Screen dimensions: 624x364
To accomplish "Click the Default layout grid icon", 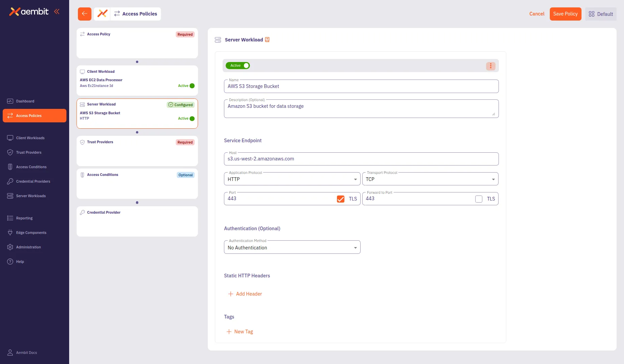I will pos(591,14).
